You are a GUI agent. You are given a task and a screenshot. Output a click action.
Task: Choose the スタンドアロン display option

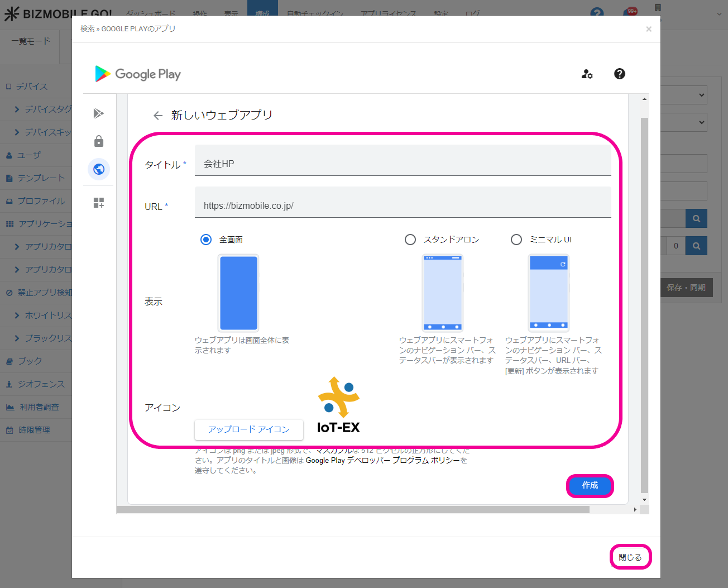(x=410, y=240)
